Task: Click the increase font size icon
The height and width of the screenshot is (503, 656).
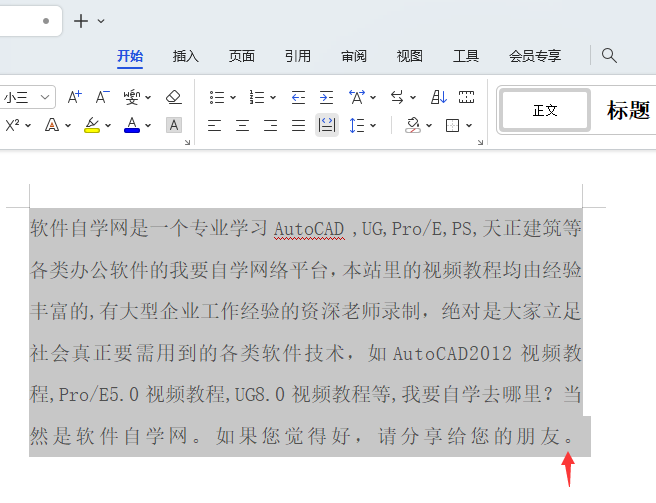Action: pos(75,97)
